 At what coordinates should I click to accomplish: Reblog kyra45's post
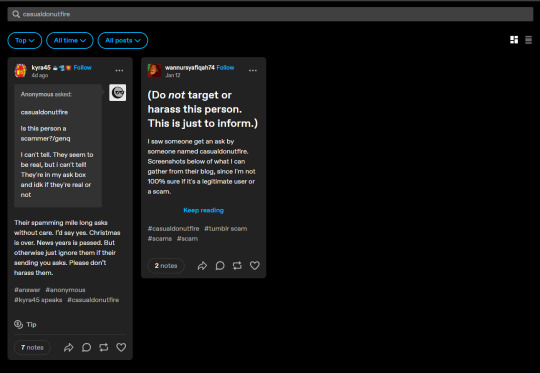104,348
